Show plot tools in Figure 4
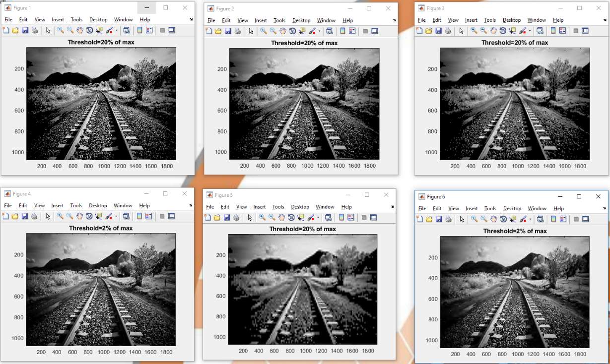Viewport: 610px width, 364px height. point(171,216)
